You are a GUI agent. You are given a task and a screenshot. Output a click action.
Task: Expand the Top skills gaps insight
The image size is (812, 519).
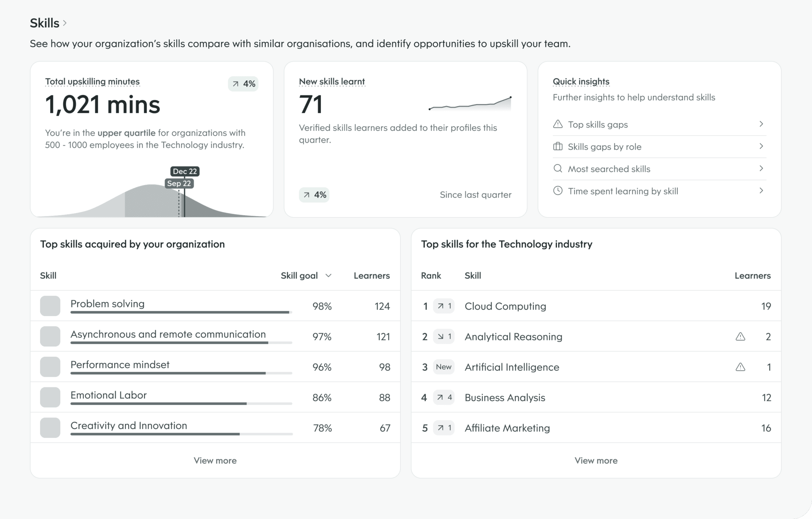point(761,124)
